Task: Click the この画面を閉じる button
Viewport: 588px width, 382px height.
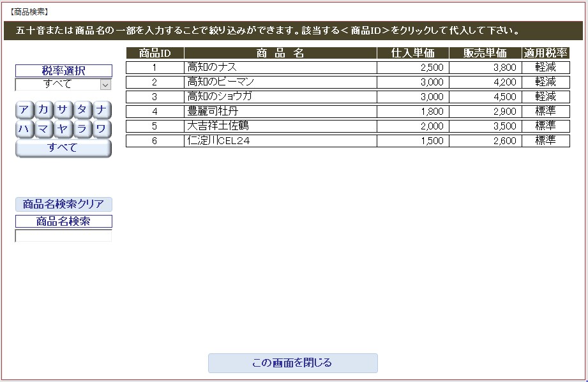Action: pyautogui.click(x=293, y=363)
